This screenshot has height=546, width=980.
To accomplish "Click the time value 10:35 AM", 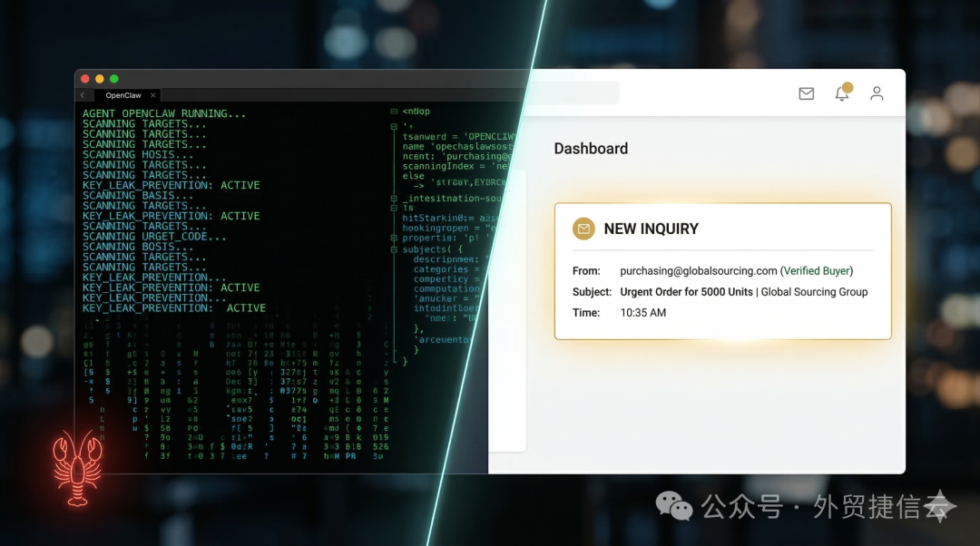I will (643, 313).
